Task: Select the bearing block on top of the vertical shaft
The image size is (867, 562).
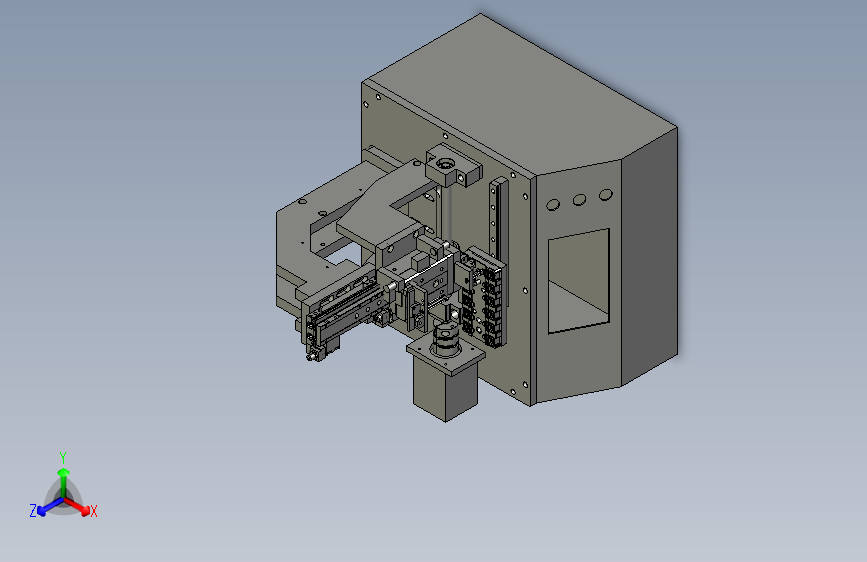Action: pyautogui.click(x=453, y=166)
